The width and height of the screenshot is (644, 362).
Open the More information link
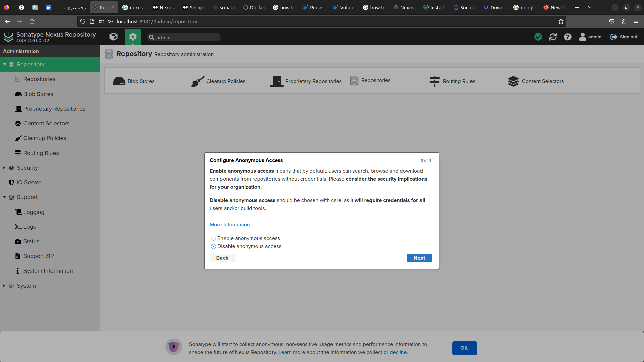[x=230, y=225]
